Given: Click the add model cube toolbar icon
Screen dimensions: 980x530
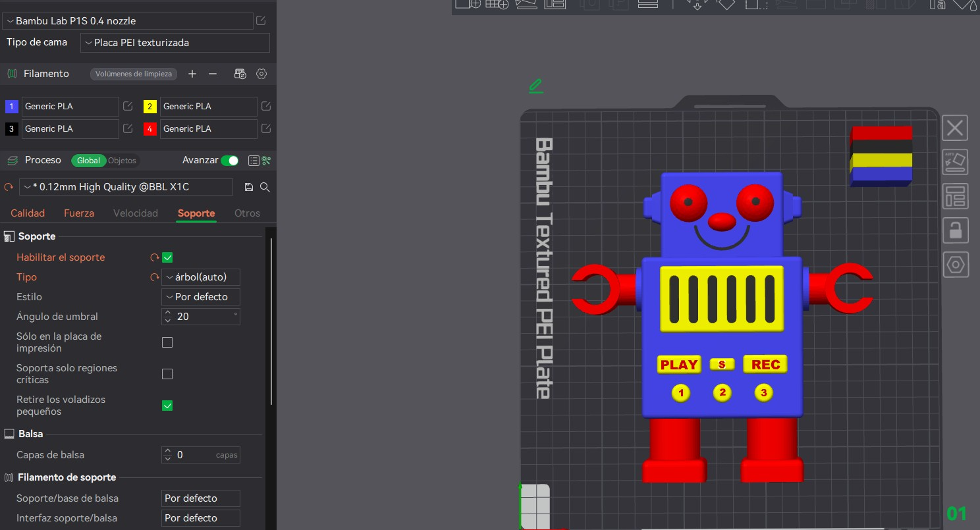Looking at the screenshot, I should click(x=468, y=4).
